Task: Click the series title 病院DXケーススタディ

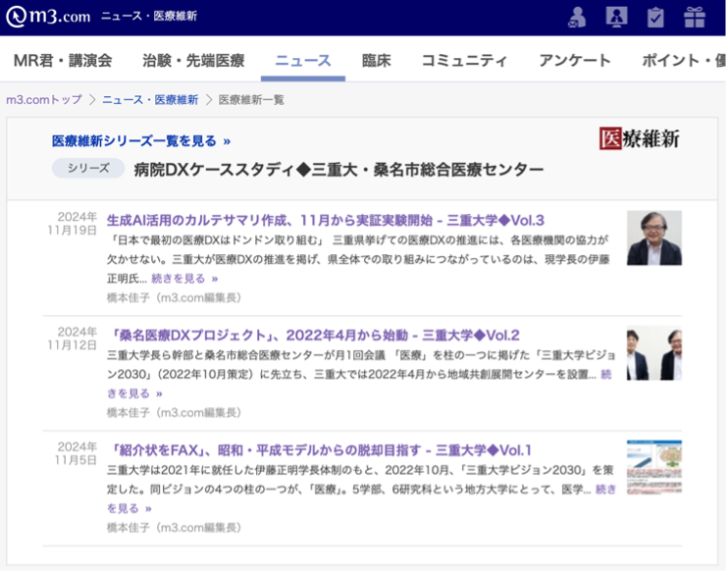Action: coord(338,170)
